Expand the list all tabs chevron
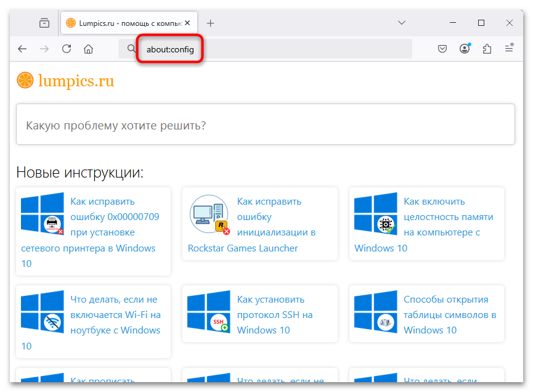 pyautogui.click(x=402, y=23)
